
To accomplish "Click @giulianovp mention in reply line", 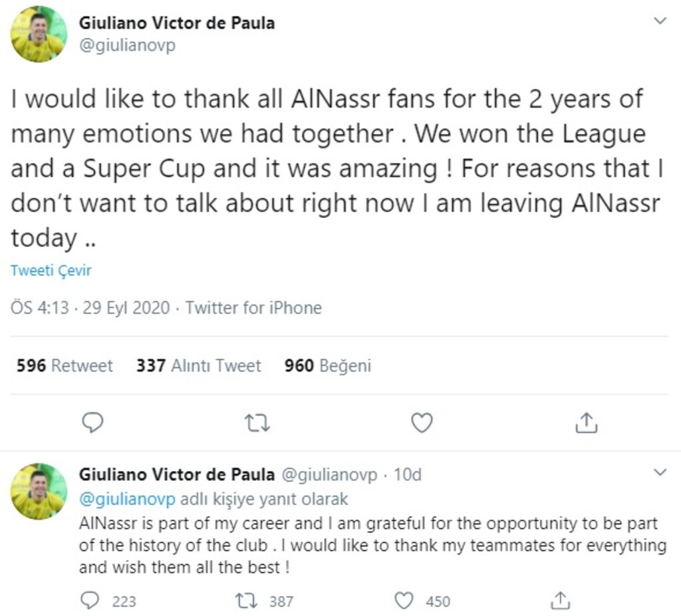I will [127, 498].
